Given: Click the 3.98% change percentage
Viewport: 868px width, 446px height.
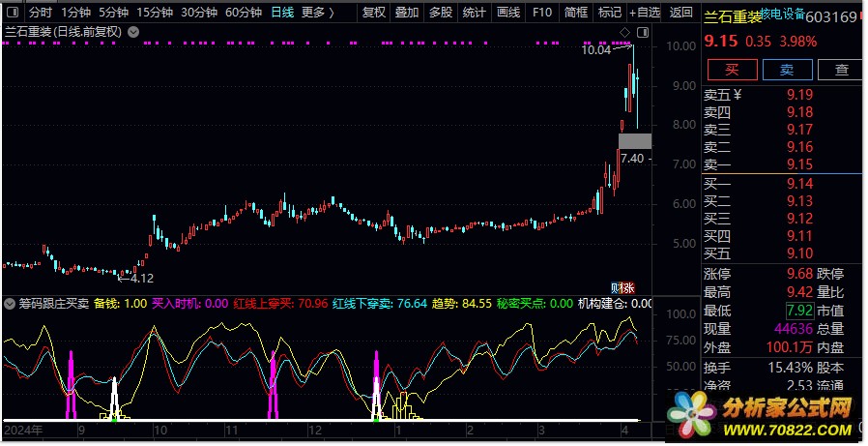Looking at the screenshot, I should [797, 42].
